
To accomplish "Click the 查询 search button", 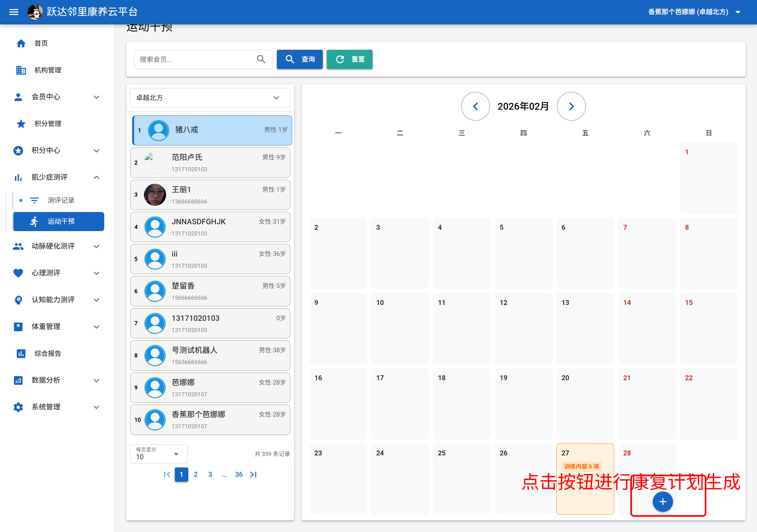I will coord(300,59).
